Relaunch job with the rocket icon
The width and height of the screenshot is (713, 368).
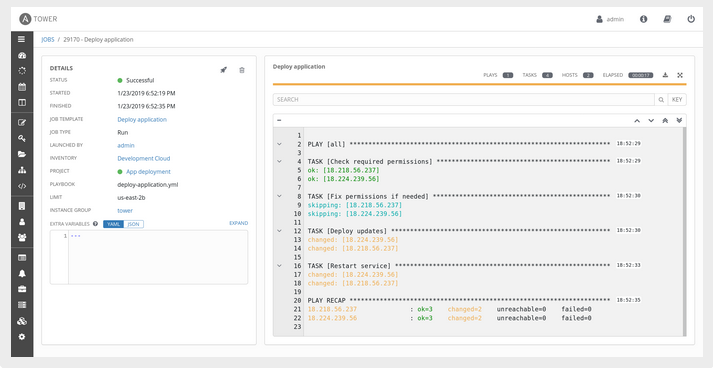click(223, 70)
